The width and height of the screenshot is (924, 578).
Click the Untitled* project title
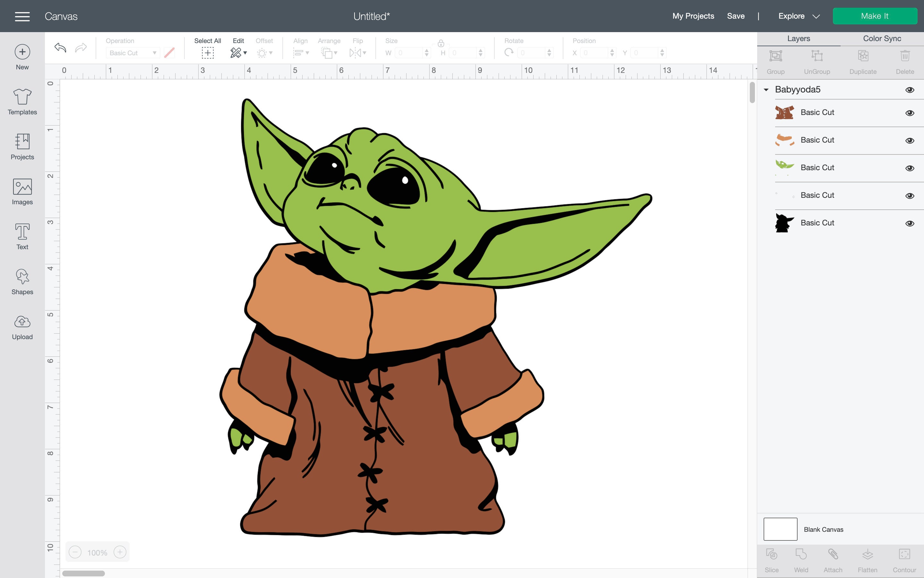[372, 16]
